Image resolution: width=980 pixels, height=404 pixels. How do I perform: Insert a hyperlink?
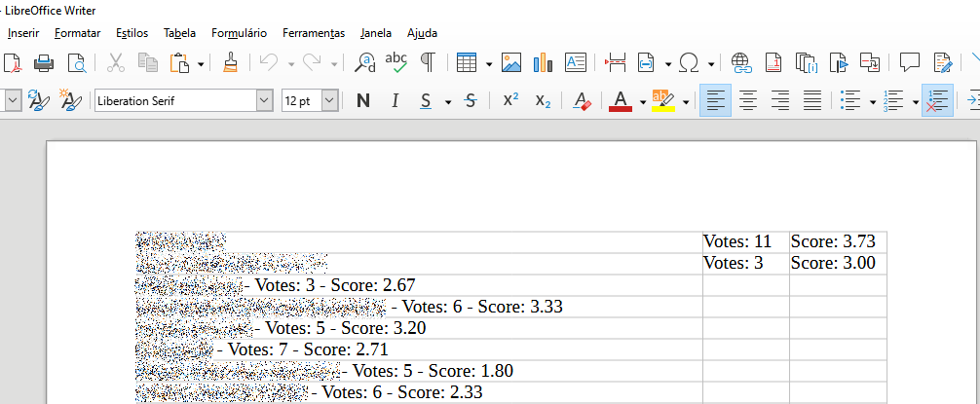coord(741,62)
